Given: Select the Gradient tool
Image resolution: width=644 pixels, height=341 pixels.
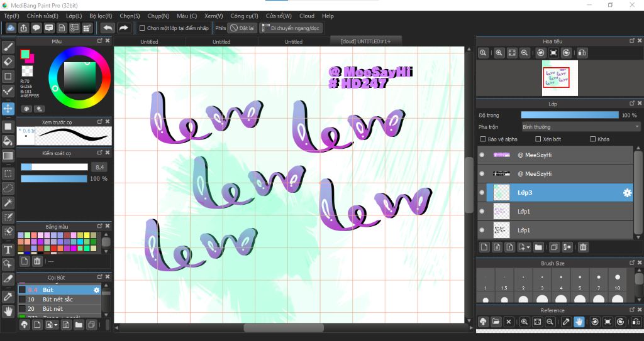Looking at the screenshot, I should tap(8, 156).
